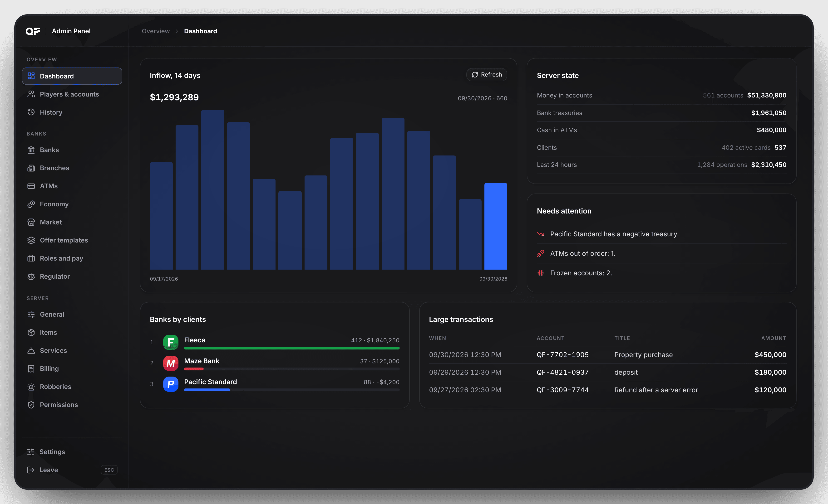The width and height of the screenshot is (828, 504).
Task: Refresh the inflow chart
Action: (x=487, y=75)
